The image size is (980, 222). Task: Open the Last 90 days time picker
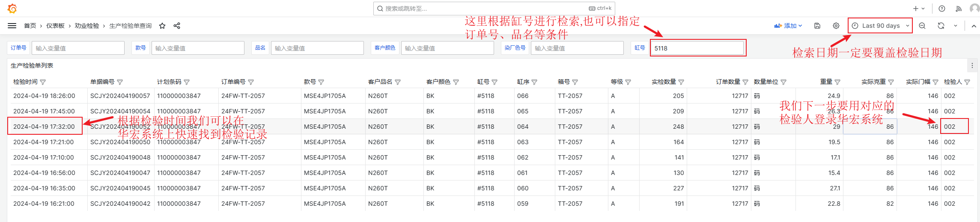(880, 26)
